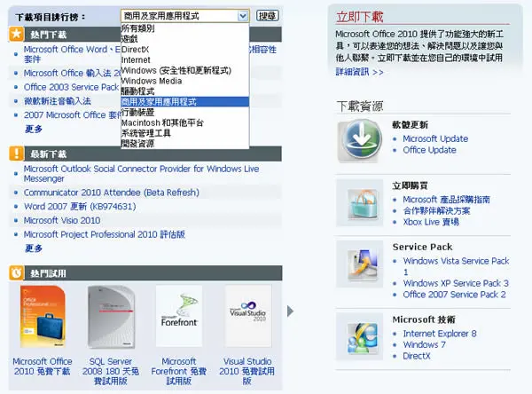This screenshot has height=394, width=532.
Task: Open the Office Update link
Action: click(x=429, y=150)
